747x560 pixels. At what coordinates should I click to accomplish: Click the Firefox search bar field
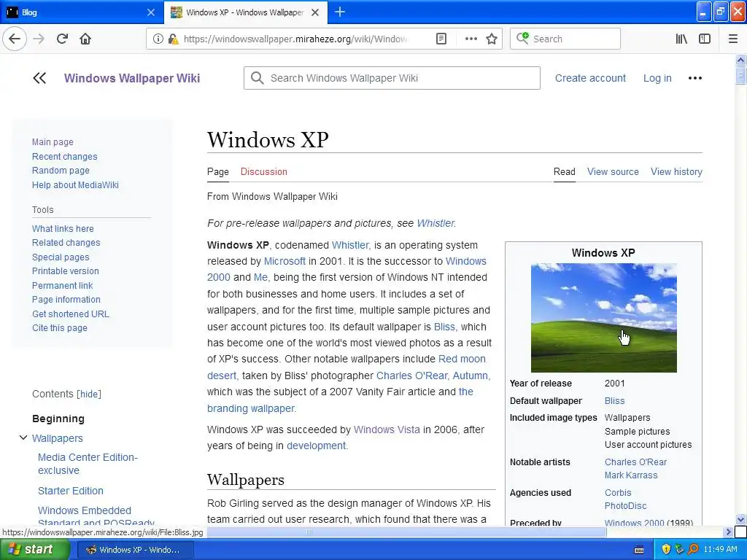coord(565,39)
